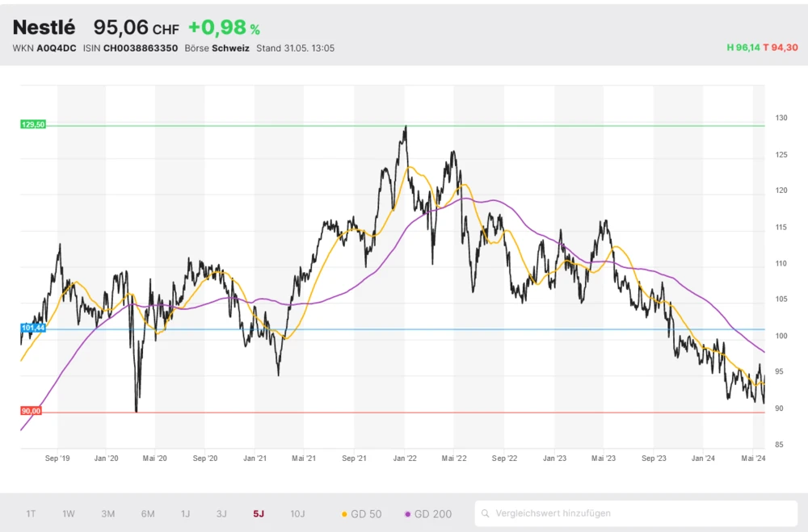Viewport: 808px width, 532px height.
Task: Switch chart to 10J range
Action: click(x=297, y=513)
